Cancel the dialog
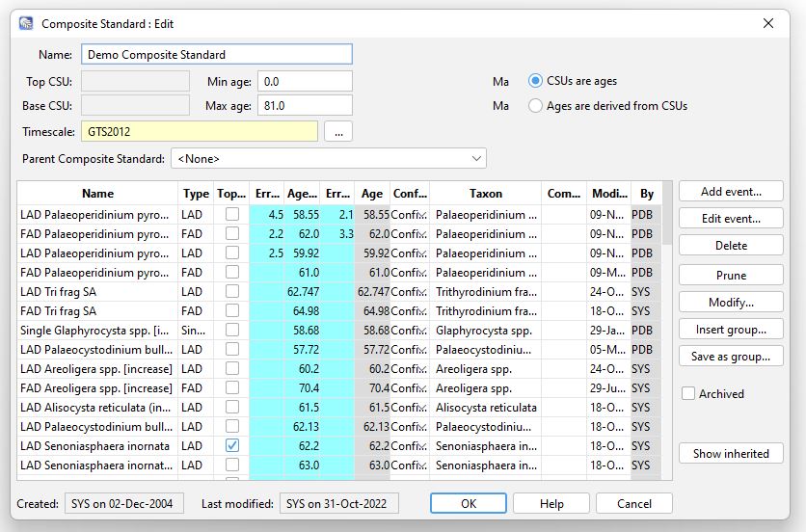The image size is (806, 532). (634, 504)
